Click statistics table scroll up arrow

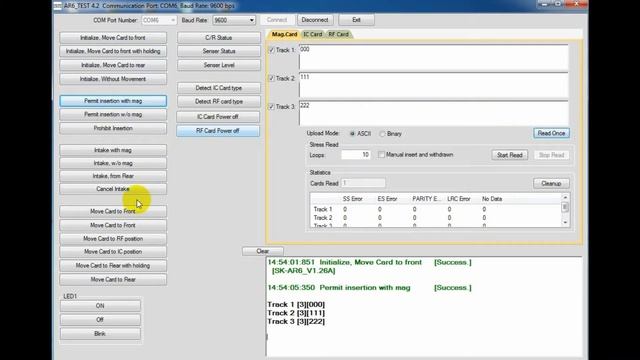(565, 198)
